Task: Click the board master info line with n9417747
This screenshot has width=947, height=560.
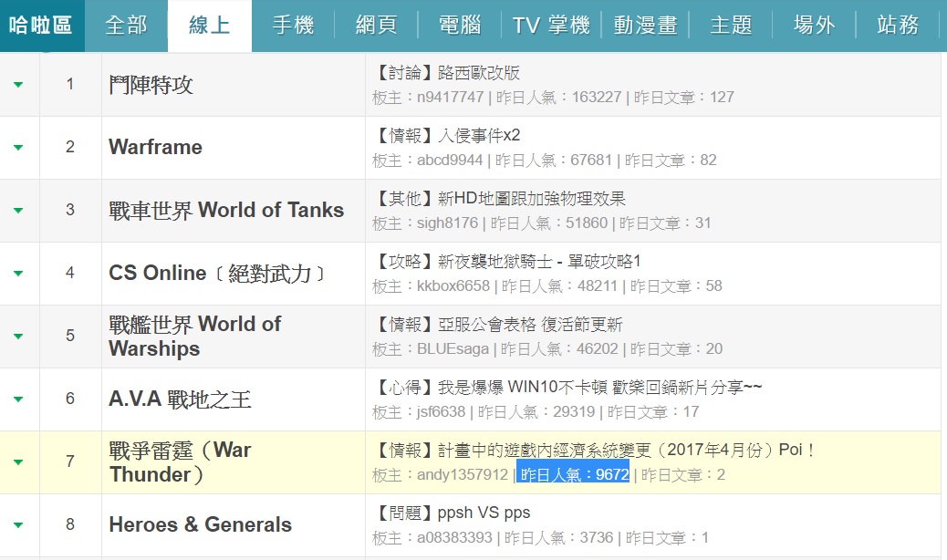Action: point(553,98)
